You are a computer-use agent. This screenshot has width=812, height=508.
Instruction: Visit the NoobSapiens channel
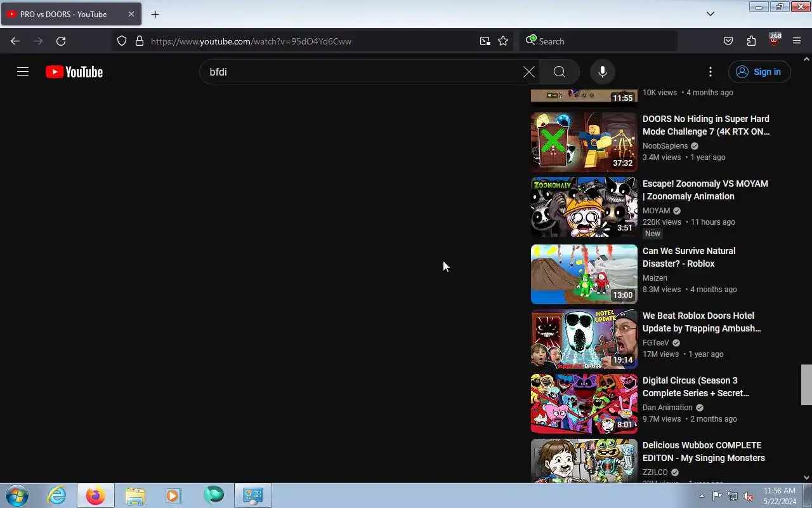pos(665,146)
